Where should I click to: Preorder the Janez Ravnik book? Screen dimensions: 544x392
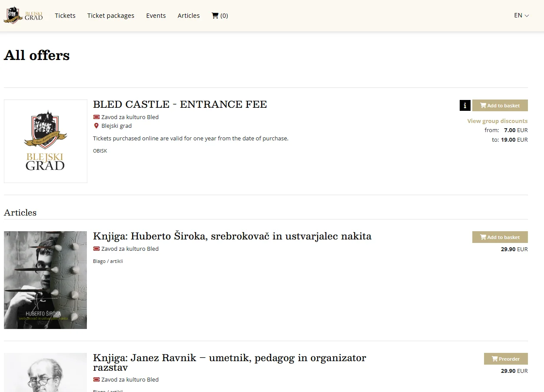pos(506,359)
